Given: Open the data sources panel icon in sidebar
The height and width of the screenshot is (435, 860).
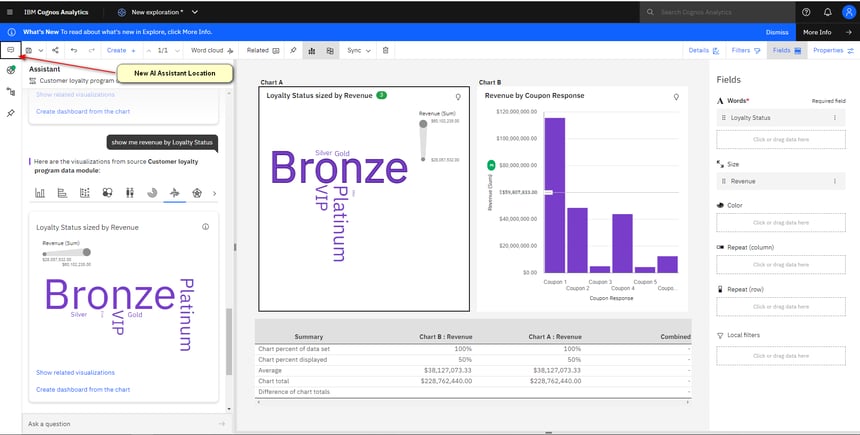Looking at the screenshot, I should [10, 70].
